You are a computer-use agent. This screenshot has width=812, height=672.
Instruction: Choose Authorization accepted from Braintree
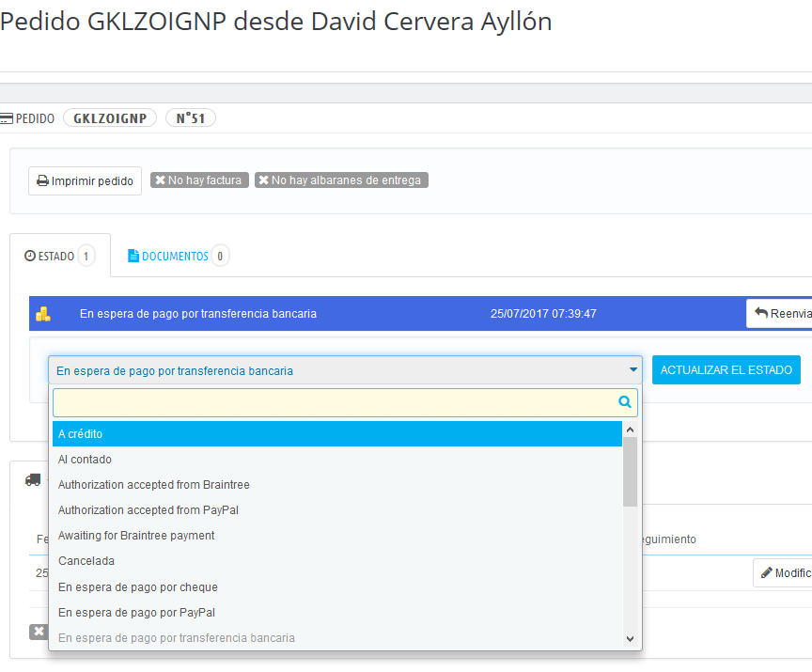point(337,485)
